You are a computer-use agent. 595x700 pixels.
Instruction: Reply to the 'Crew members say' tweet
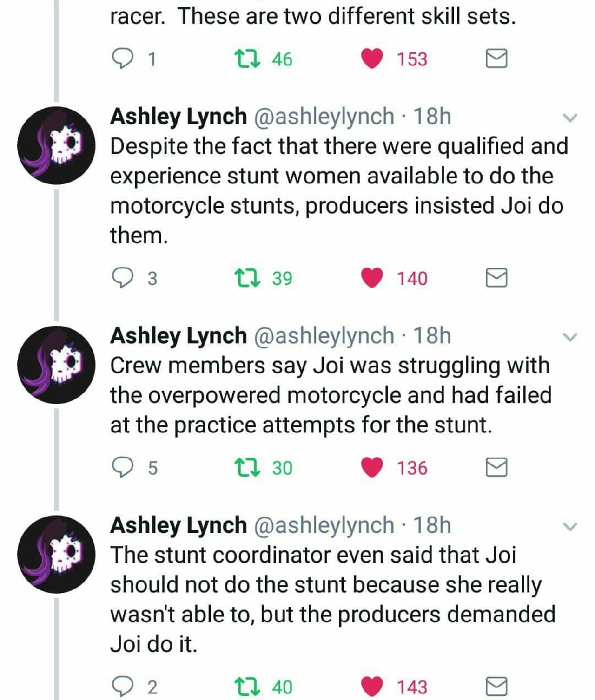123,468
